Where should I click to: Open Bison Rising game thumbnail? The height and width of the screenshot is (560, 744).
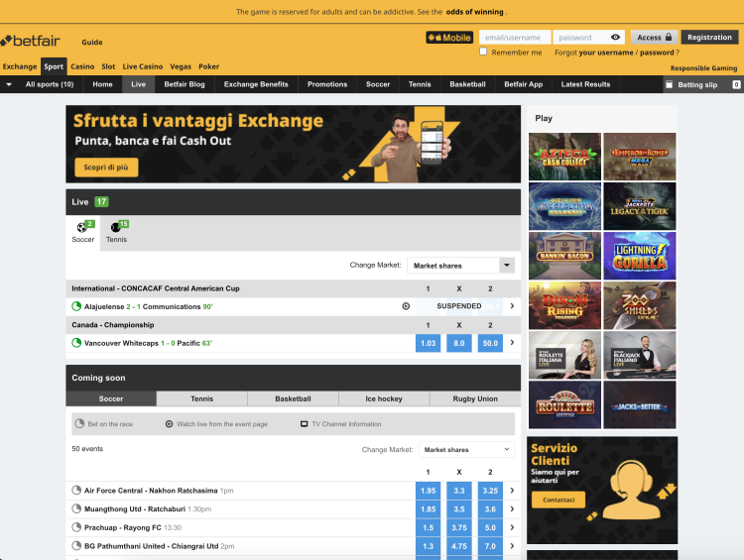coord(564,305)
